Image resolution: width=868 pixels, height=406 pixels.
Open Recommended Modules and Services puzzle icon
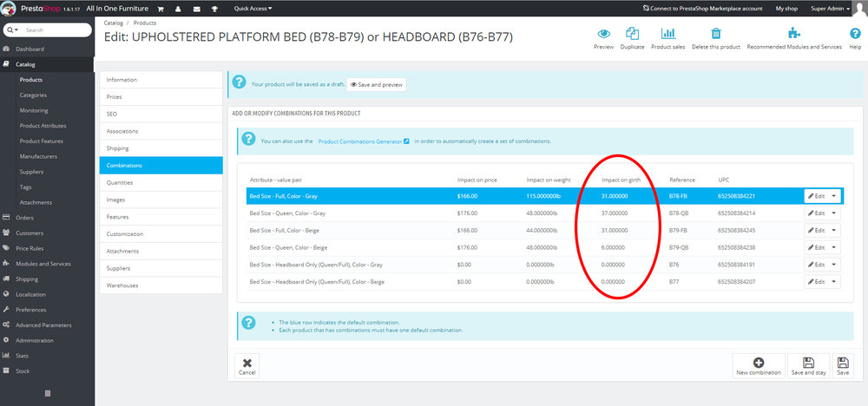click(794, 33)
